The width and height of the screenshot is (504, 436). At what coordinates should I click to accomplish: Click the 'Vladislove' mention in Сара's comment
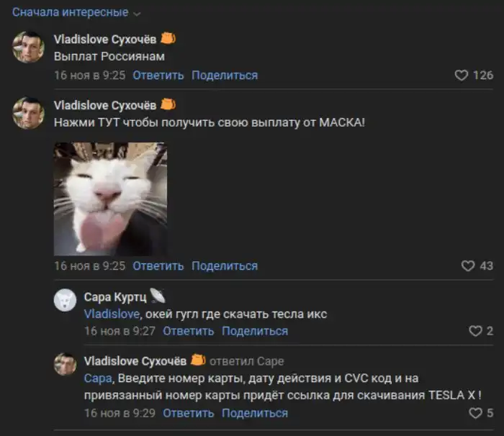coord(110,314)
